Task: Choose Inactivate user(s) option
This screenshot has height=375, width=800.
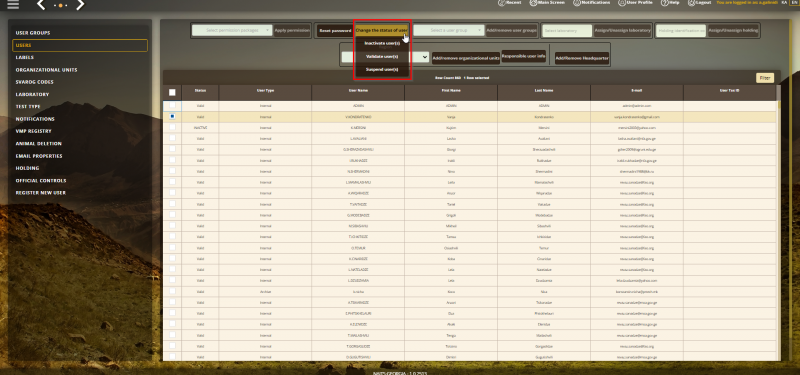Action: 382,43
